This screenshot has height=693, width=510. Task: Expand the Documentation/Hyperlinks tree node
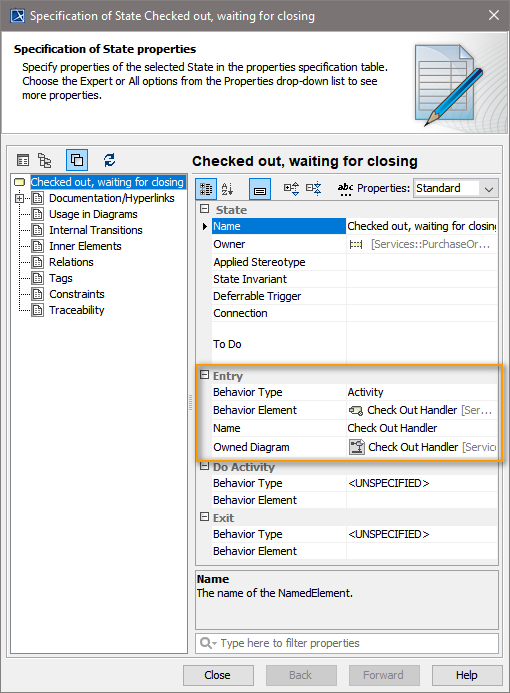pos(19,198)
